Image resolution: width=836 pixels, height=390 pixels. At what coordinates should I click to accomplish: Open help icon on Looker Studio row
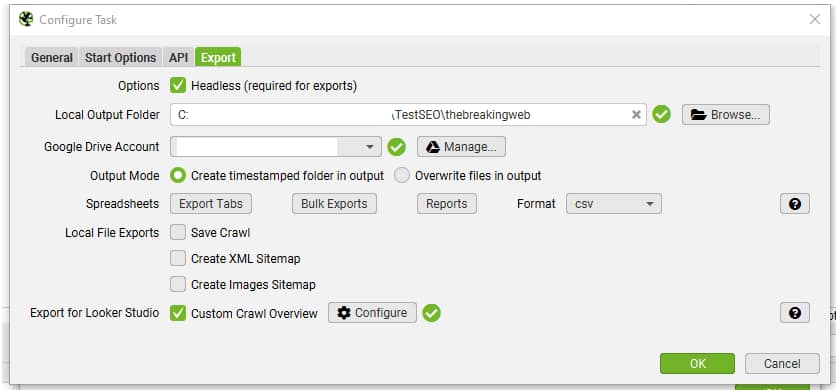[795, 313]
